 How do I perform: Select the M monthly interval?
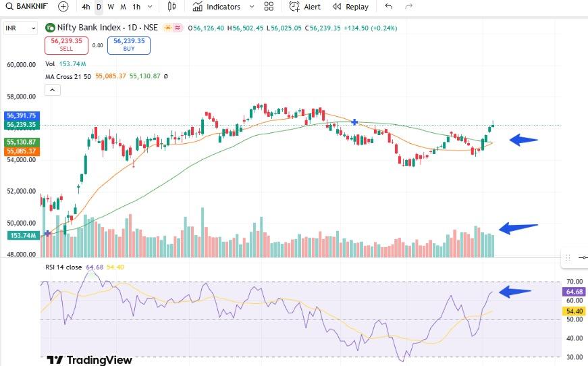click(x=123, y=7)
